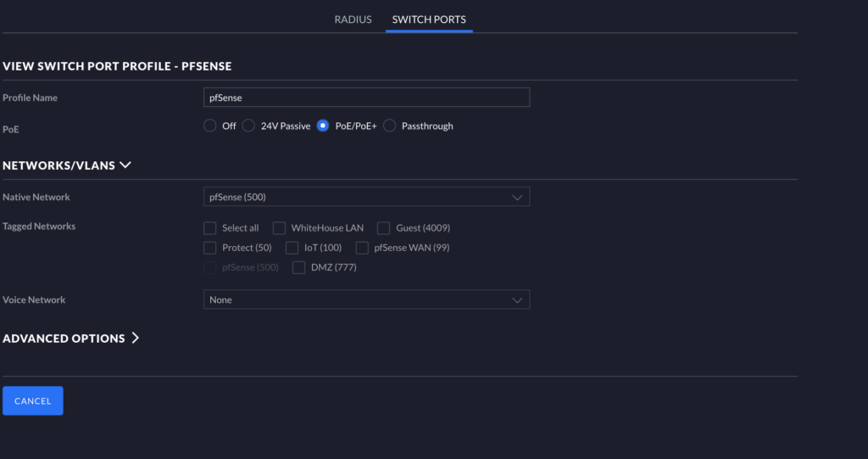Open the Native Network dropdown
The height and width of the screenshot is (459, 868).
pos(366,197)
